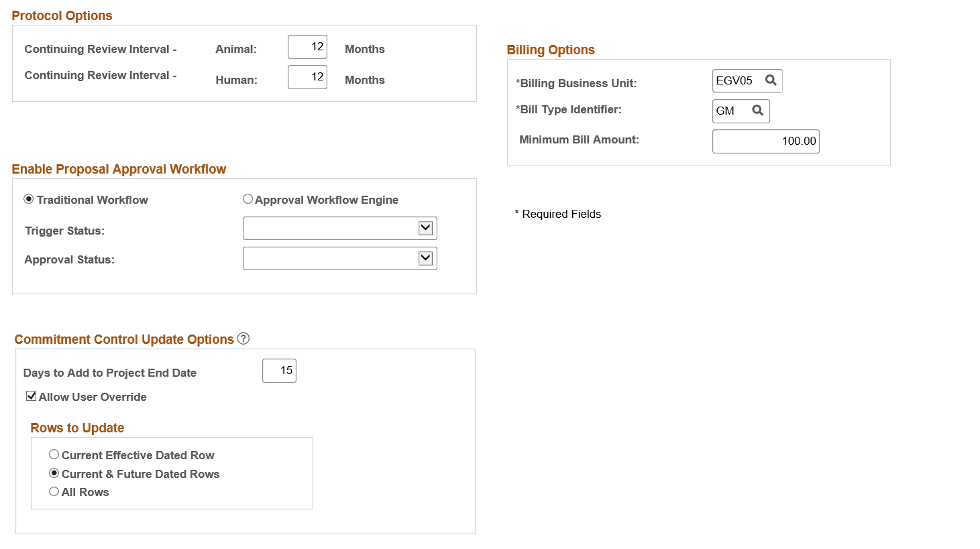Click the Bill Type Identifier field showing GM
The width and height of the screenshot is (980, 549).
tap(728, 111)
